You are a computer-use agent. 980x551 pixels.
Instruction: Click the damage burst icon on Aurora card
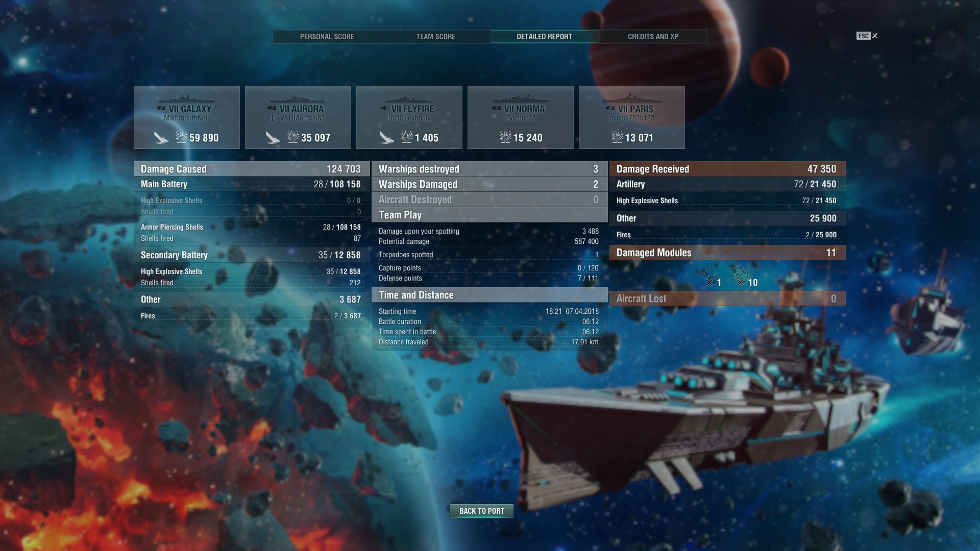pyautogui.click(x=293, y=137)
